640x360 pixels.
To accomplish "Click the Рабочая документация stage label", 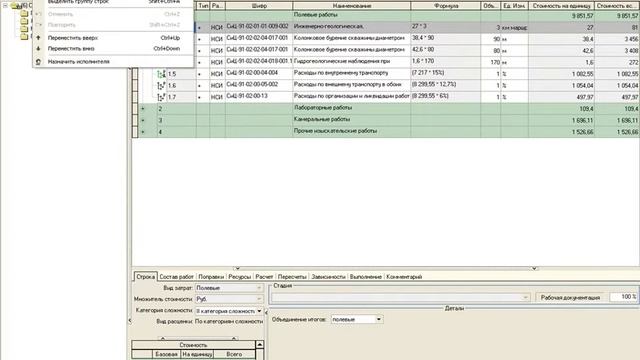I will (570, 298).
